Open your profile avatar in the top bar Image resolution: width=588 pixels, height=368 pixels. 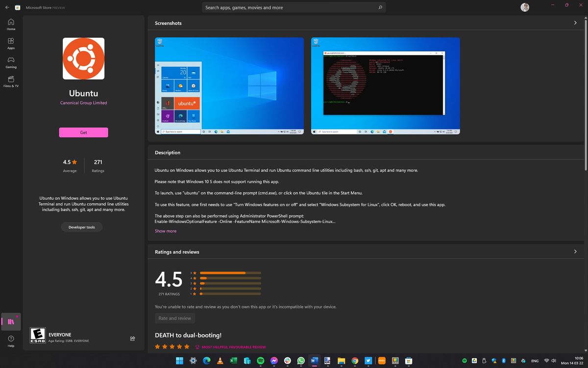(x=524, y=7)
